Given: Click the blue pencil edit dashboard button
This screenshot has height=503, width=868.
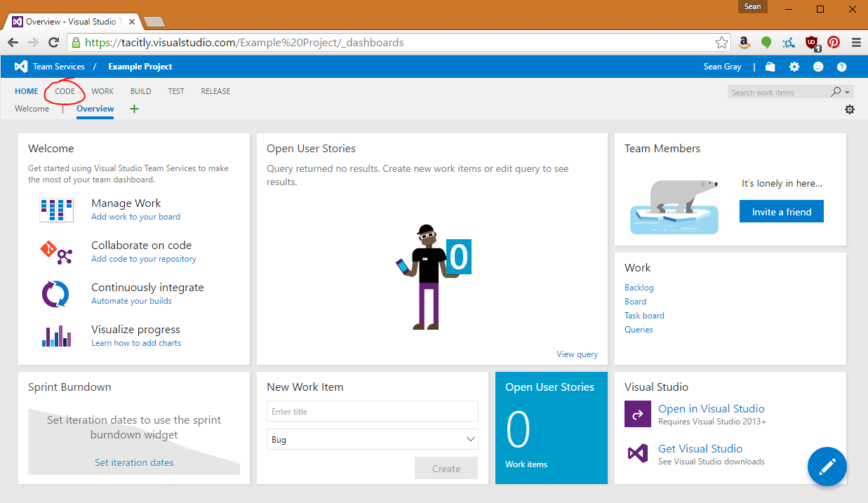Looking at the screenshot, I should pyautogui.click(x=827, y=467).
